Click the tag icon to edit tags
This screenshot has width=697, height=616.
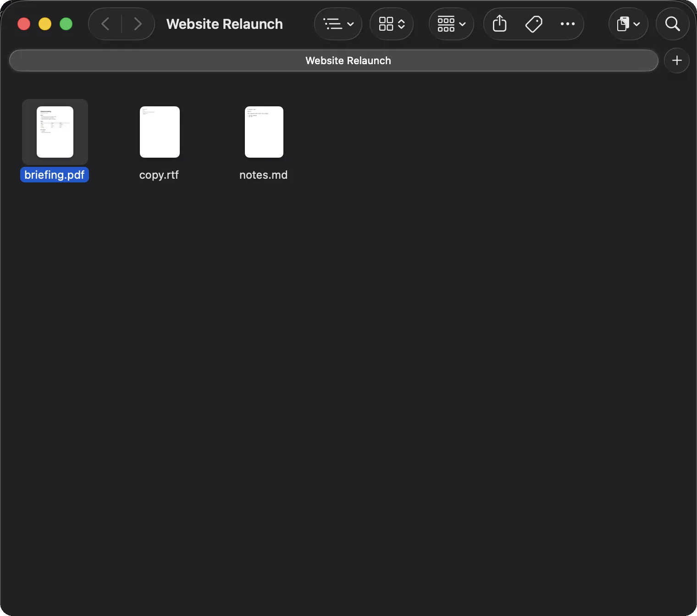click(x=534, y=24)
